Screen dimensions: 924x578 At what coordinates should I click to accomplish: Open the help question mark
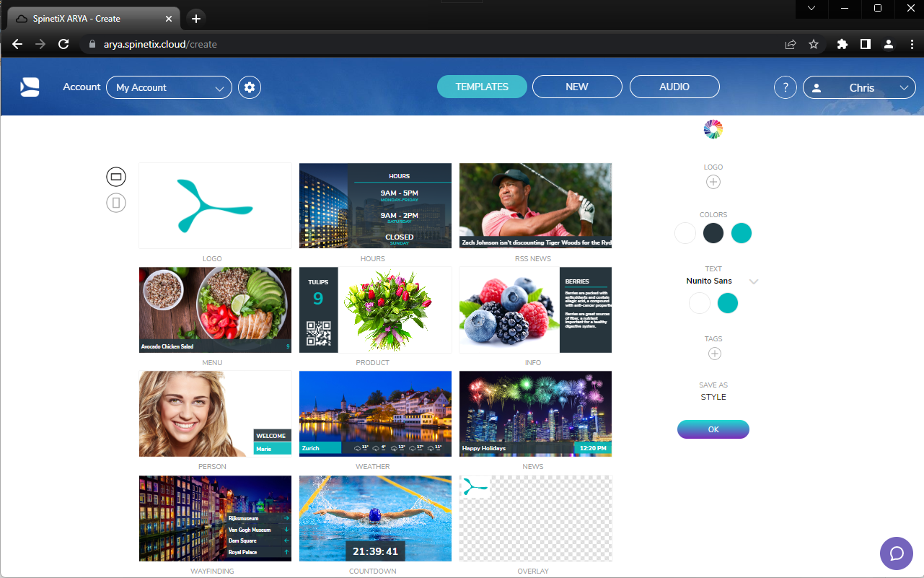click(785, 87)
